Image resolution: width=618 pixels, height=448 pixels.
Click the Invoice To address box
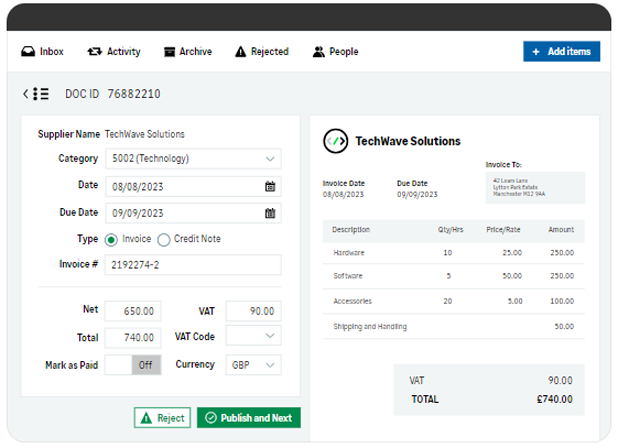pyautogui.click(x=535, y=188)
